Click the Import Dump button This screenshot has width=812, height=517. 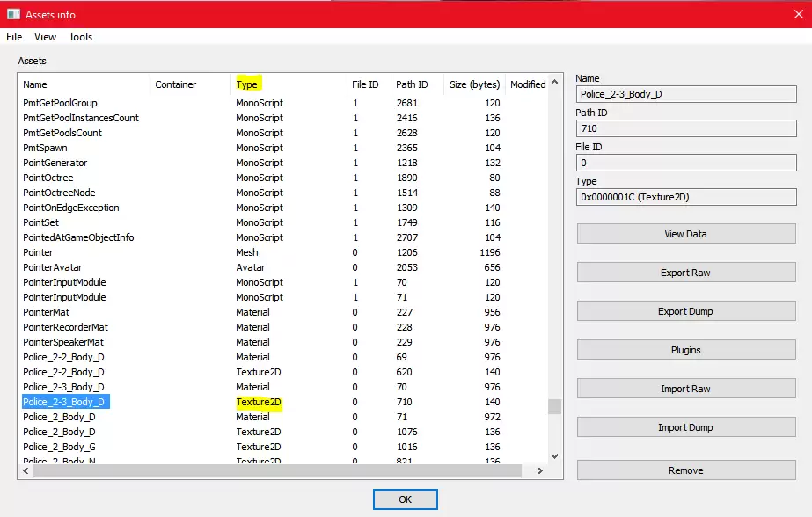(x=686, y=427)
